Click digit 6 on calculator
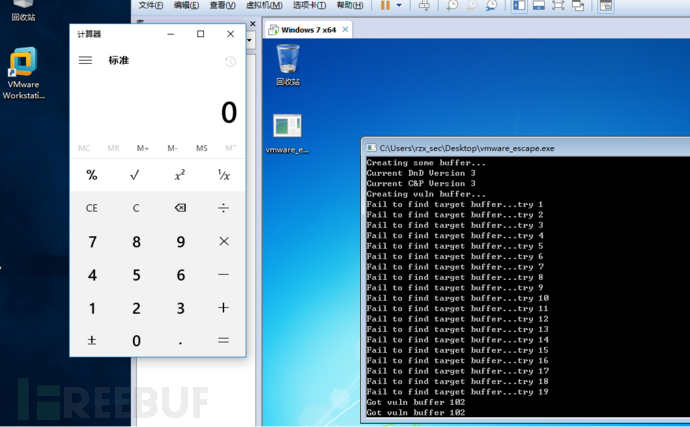This screenshot has width=690, height=427. click(180, 275)
